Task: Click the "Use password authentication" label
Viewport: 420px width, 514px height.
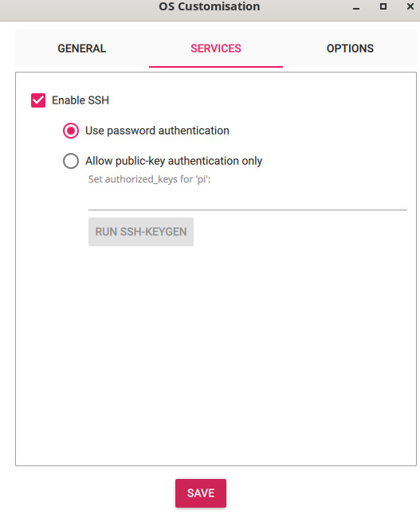Action: coord(157,131)
